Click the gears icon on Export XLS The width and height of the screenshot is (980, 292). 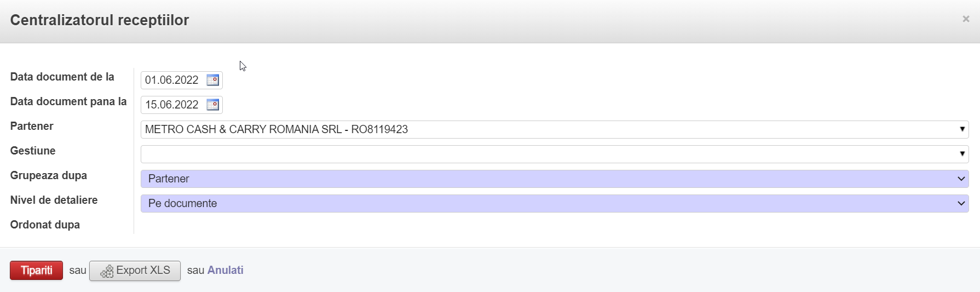tap(107, 271)
